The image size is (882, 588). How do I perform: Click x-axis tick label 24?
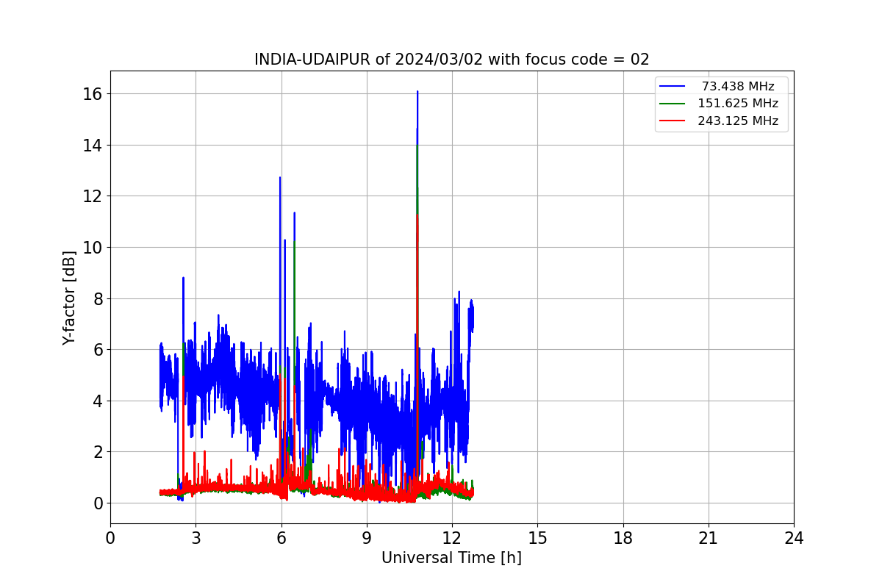coord(794,538)
